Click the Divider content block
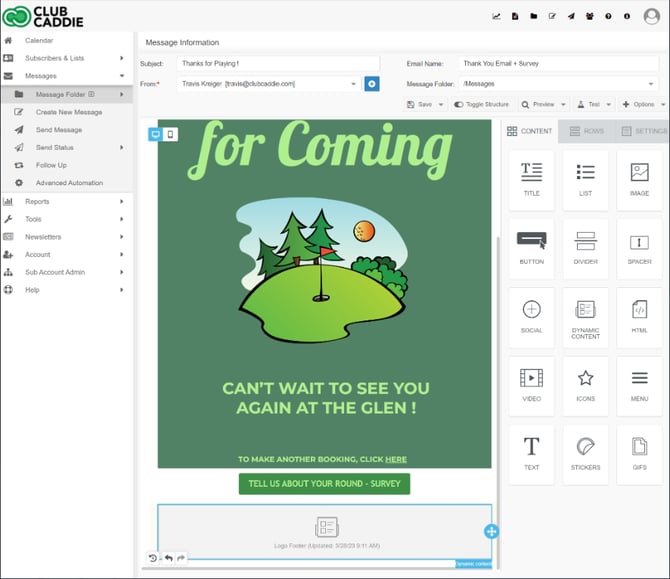The image size is (670, 579). (x=585, y=247)
